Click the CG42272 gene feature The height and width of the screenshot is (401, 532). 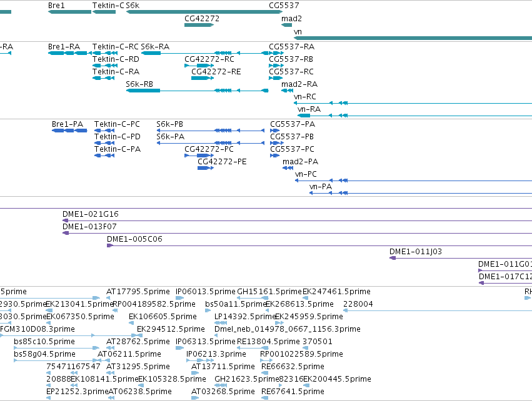point(199,25)
